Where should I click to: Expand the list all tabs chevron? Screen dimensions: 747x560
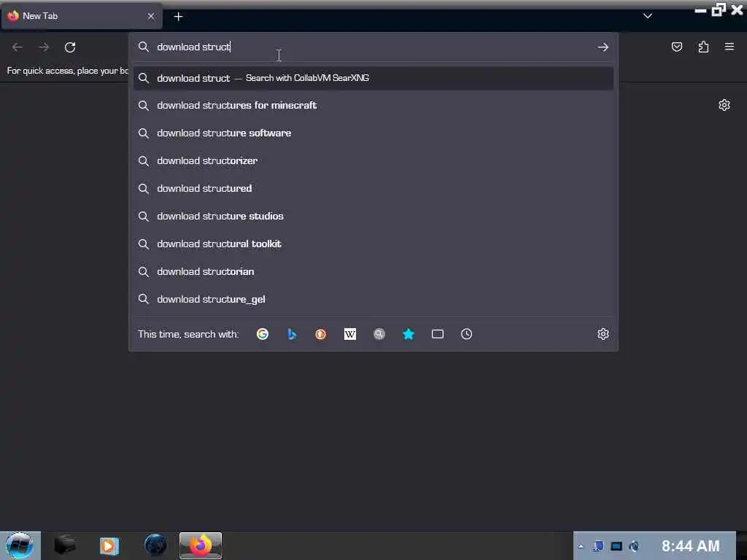click(648, 16)
